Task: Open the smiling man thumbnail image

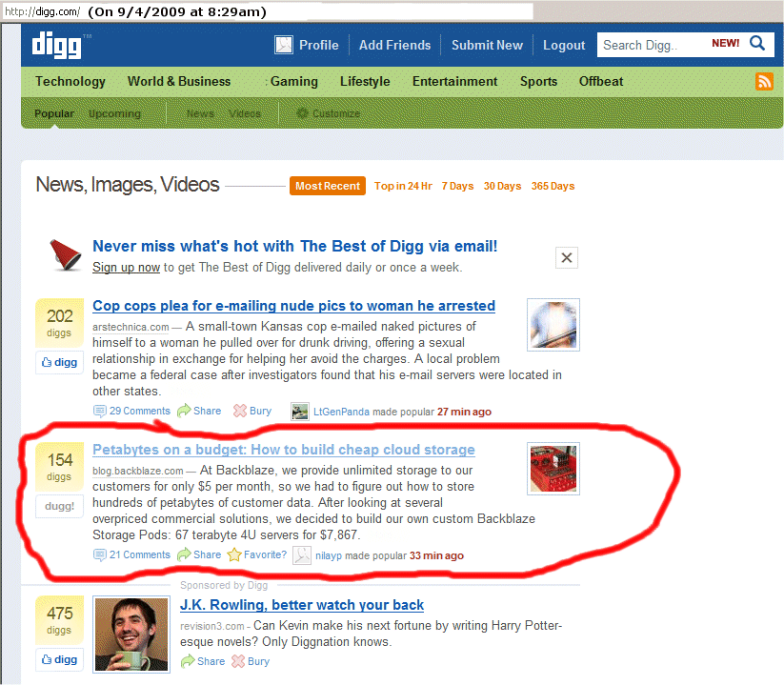Action: (131, 635)
